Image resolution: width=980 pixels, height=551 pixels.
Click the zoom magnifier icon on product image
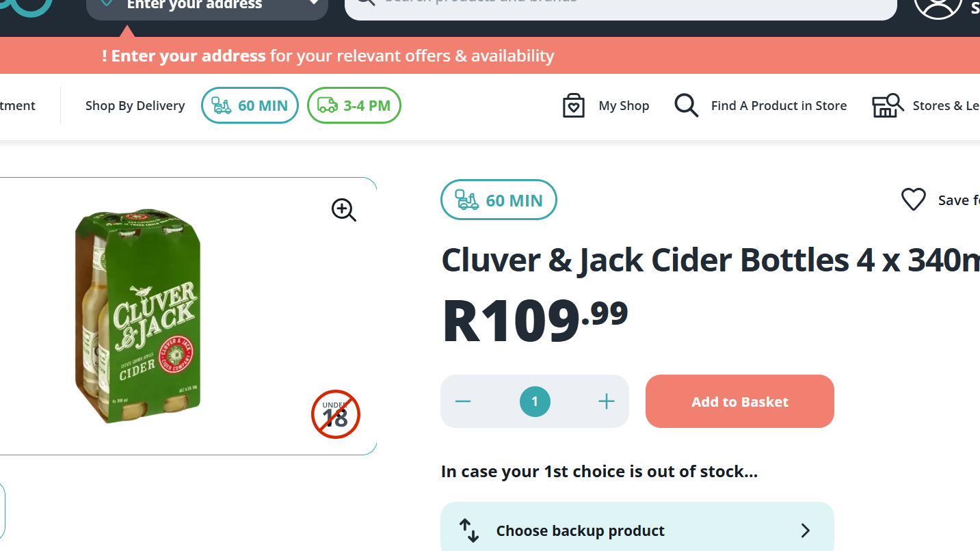344,210
